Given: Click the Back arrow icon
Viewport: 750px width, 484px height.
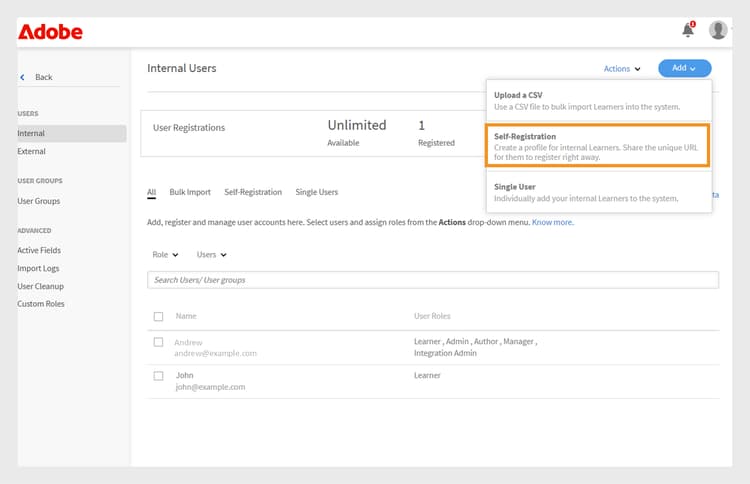Looking at the screenshot, I should click(23, 77).
